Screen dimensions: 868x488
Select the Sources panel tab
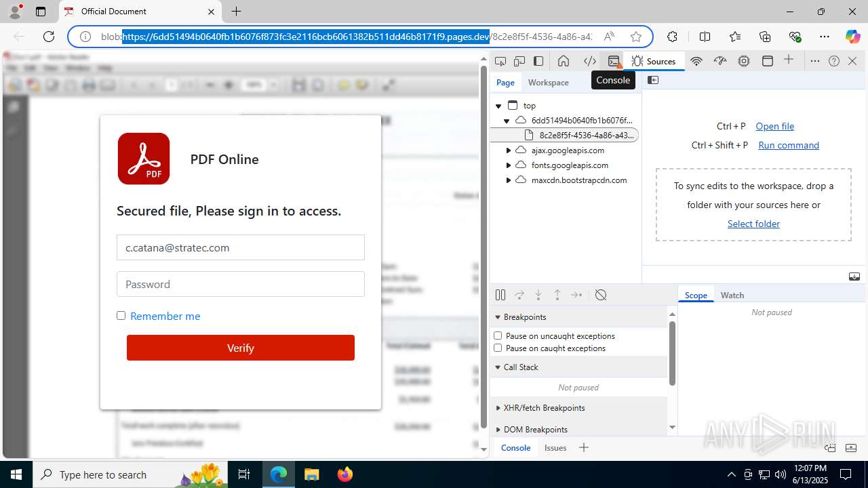pyautogui.click(x=654, y=61)
